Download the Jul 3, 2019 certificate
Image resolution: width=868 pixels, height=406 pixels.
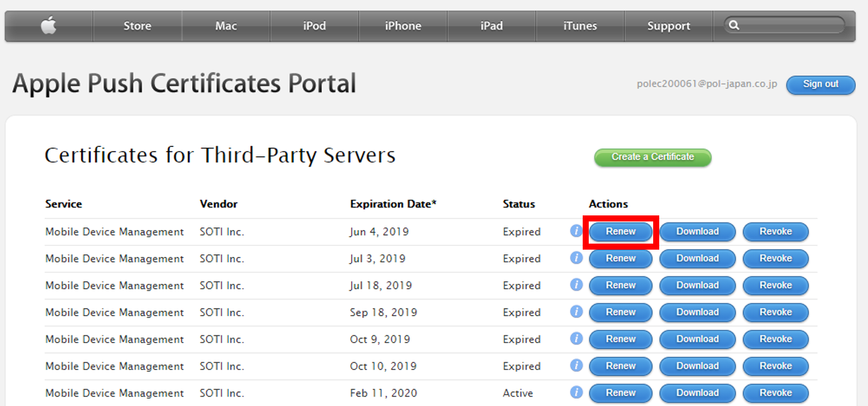tap(697, 258)
